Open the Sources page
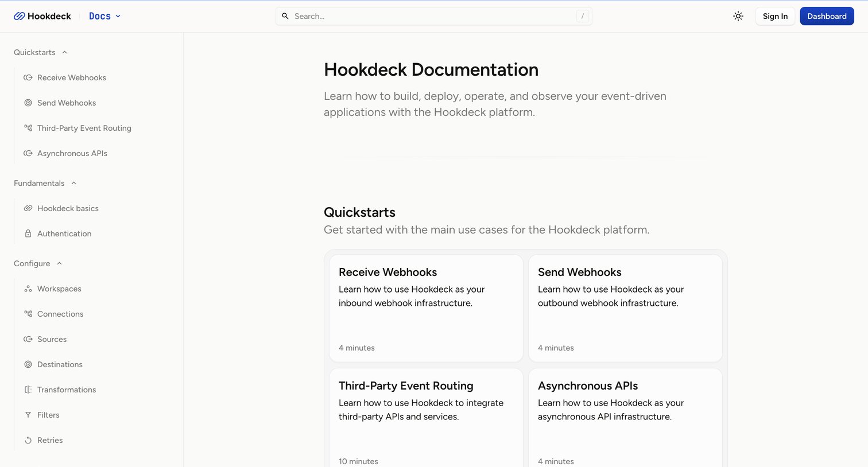Viewport: 868px width, 467px height. click(52, 339)
